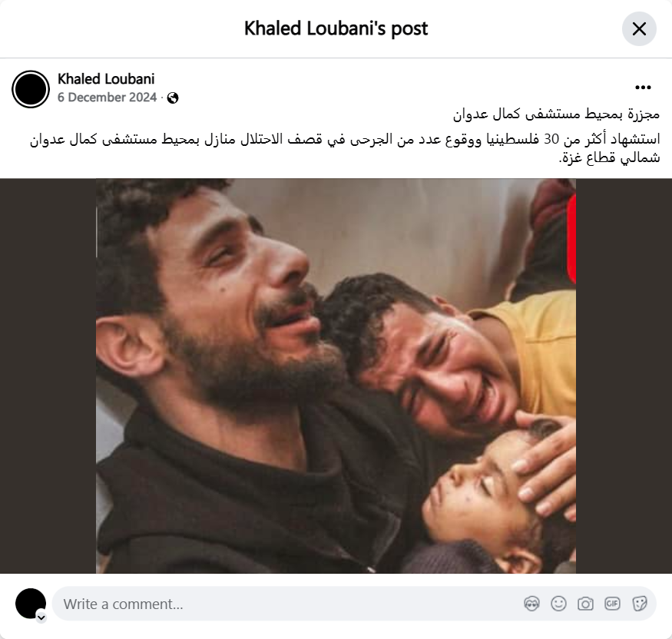This screenshot has width=672, height=639.
Task: Expand the commenting-identity chevron on your avatar
Action: coord(41,617)
